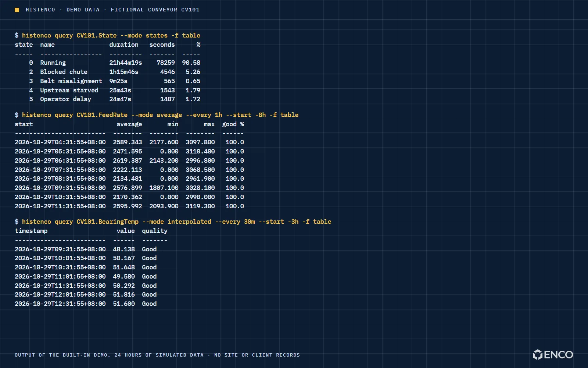Click duration 25m43s for Upstream starved
The image size is (588, 368).
tap(120, 90)
